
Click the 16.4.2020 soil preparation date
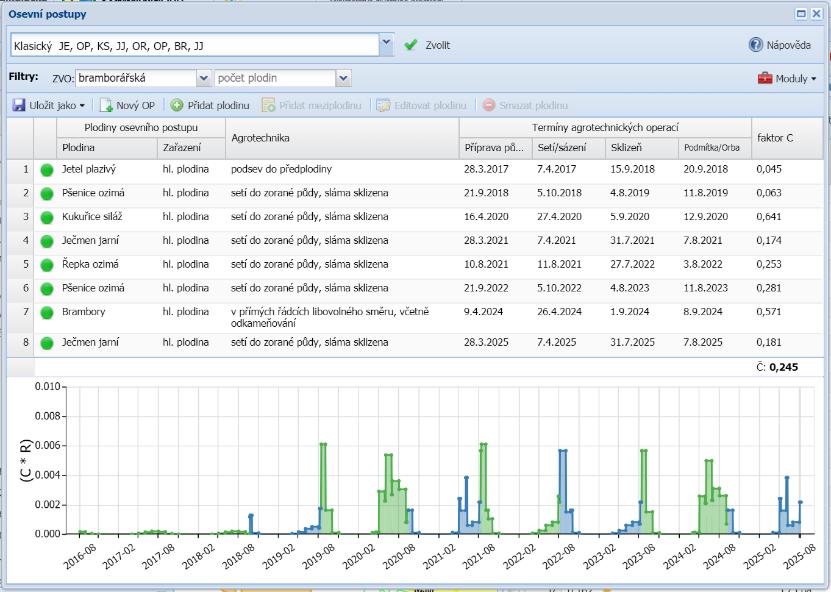pos(486,217)
